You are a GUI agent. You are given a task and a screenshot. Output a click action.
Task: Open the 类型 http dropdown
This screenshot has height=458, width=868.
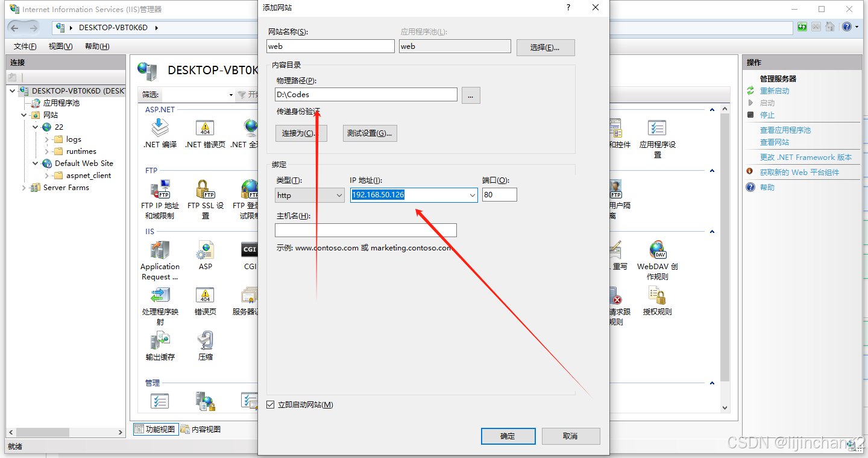[x=310, y=195]
